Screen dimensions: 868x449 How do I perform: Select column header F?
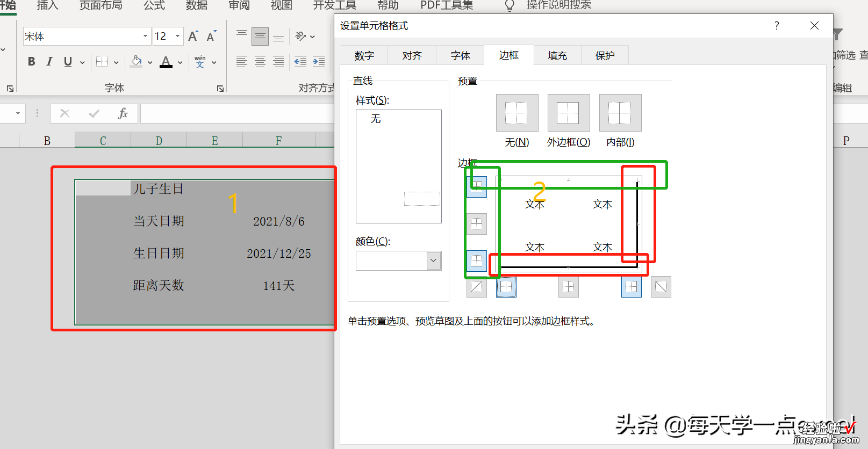click(x=278, y=141)
